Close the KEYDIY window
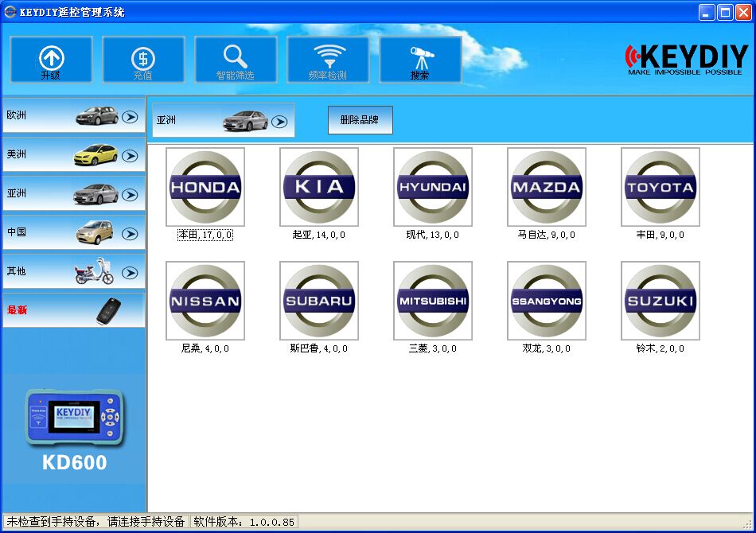Screen dimensions: 756x533 click(x=743, y=13)
